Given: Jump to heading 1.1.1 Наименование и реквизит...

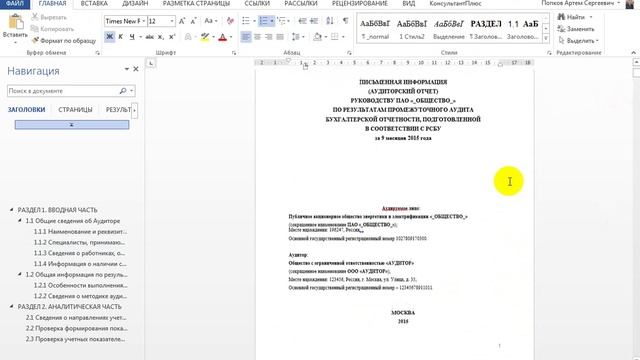Looking at the screenshot, I should point(80,231).
